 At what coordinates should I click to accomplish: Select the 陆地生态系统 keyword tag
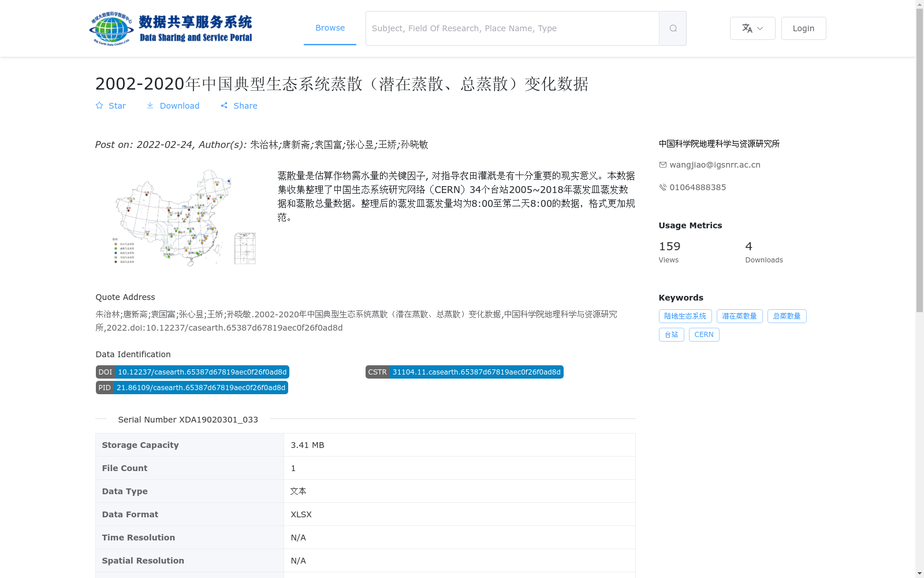coord(685,316)
